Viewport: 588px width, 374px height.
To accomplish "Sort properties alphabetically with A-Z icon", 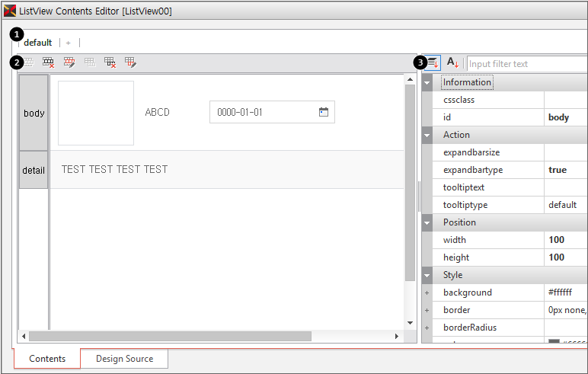I will coord(452,63).
